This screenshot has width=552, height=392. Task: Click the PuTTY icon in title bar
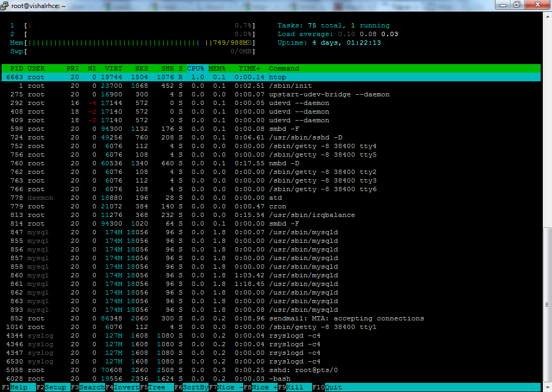(x=4, y=5)
